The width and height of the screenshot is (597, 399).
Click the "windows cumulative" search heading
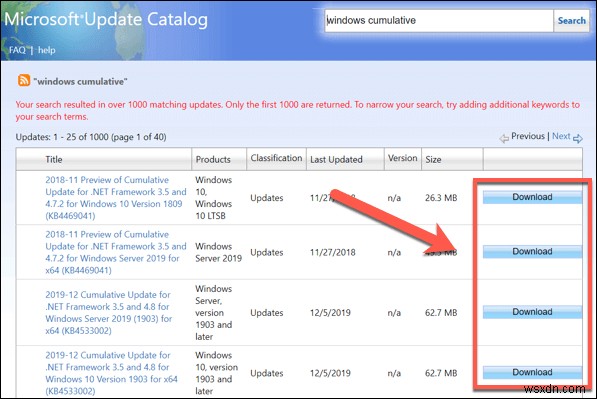80,81
